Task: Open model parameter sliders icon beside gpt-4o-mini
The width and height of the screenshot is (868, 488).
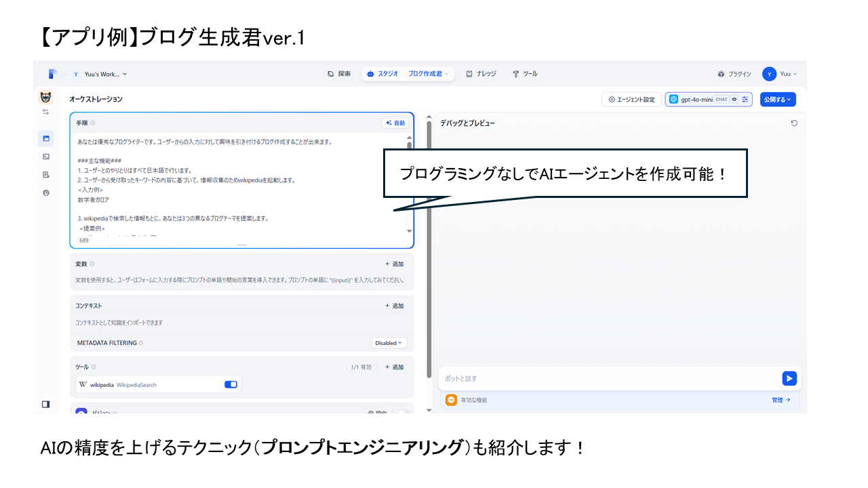Action: pyautogui.click(x=745, y=100)
